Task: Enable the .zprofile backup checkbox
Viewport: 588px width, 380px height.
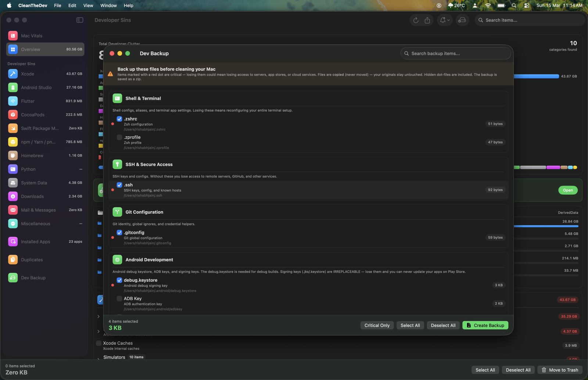Action: click(x=119, y=137)
